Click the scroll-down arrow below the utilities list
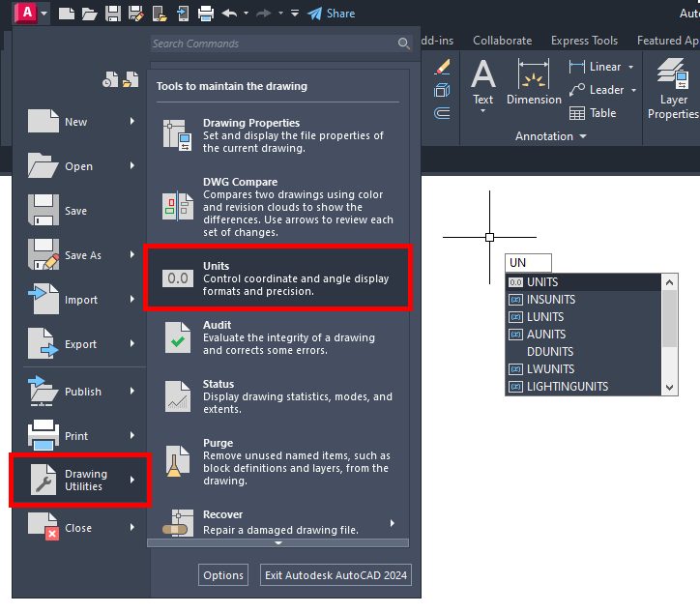 pos(278,543)
